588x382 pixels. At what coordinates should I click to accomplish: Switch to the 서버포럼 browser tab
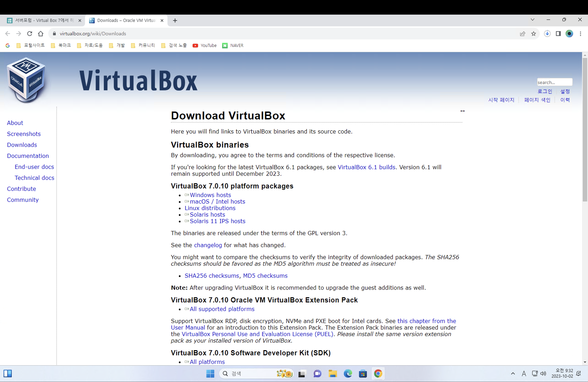[42, 20]
